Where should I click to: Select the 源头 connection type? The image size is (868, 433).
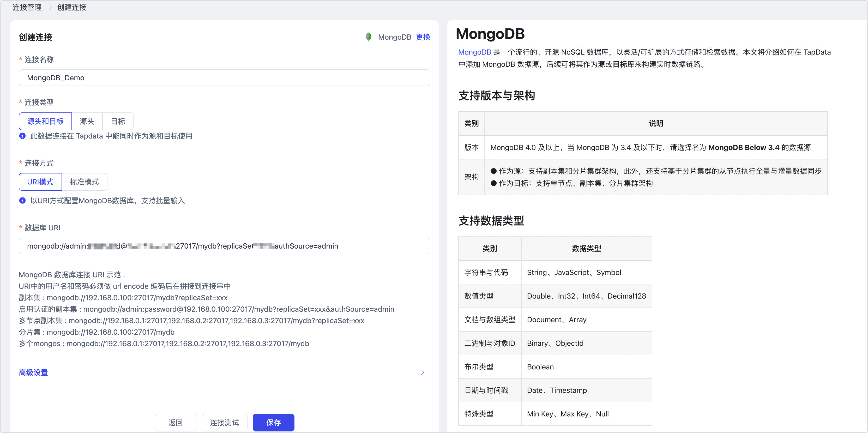[x=87, y=121]
